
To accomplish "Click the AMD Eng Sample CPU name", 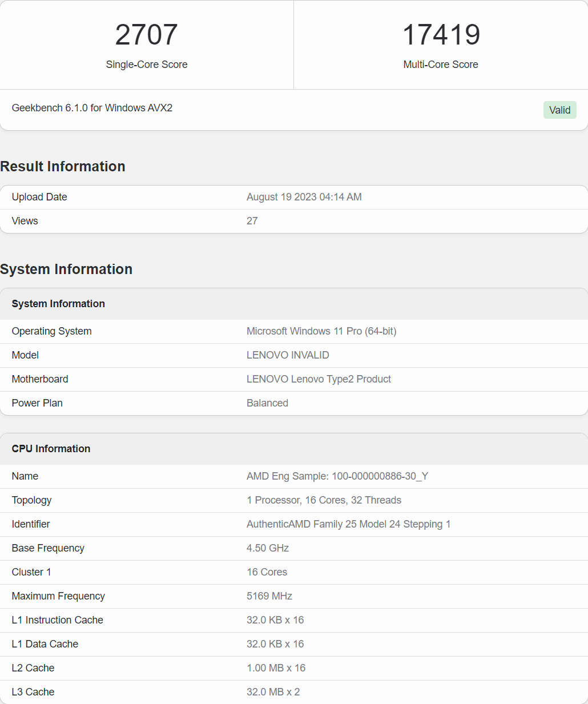I will pos(337,476).
